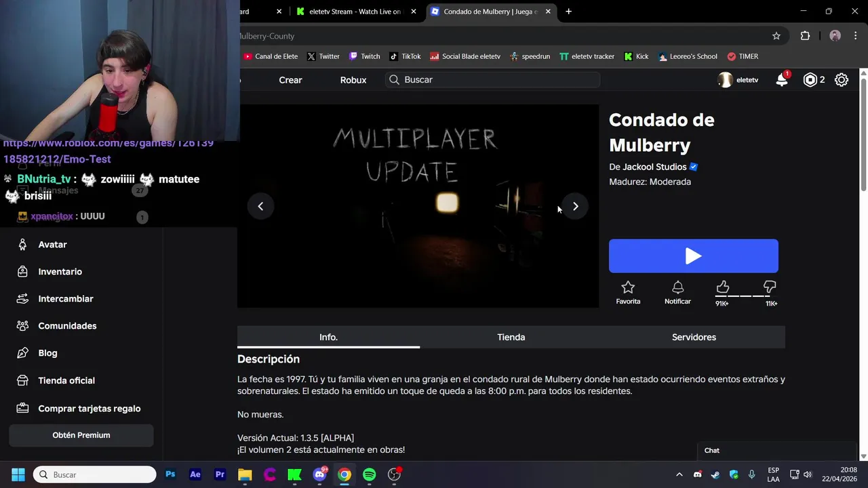Like the game with the thumbs up icon
This screenshot has width=868, height=488.
[722, 287]
